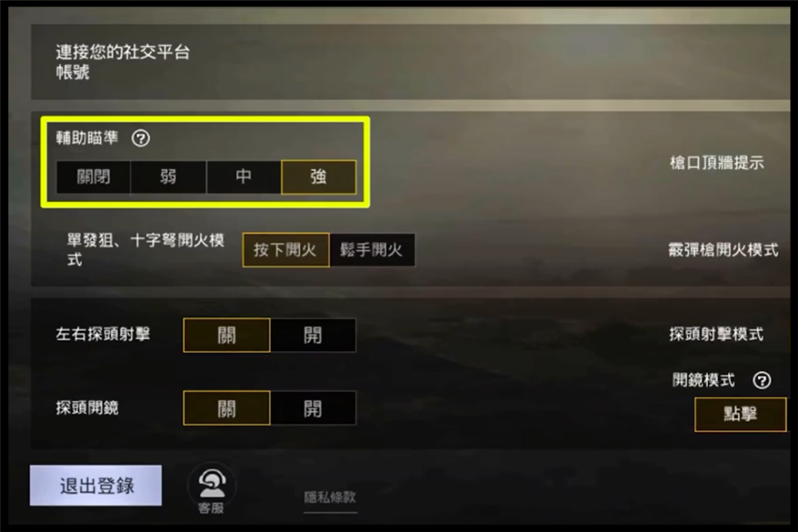Click the 探頭射擊模式 setting label
This screenshot has height=532, width=798.
tap(716, 334)
